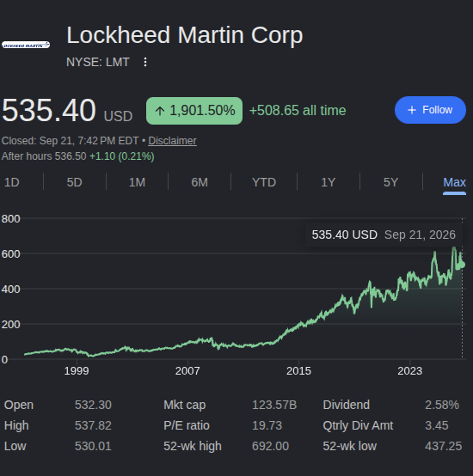
Task: Click the Lockheed Martin Corp title
Action: pyautogui.click(x=185, y=35)
